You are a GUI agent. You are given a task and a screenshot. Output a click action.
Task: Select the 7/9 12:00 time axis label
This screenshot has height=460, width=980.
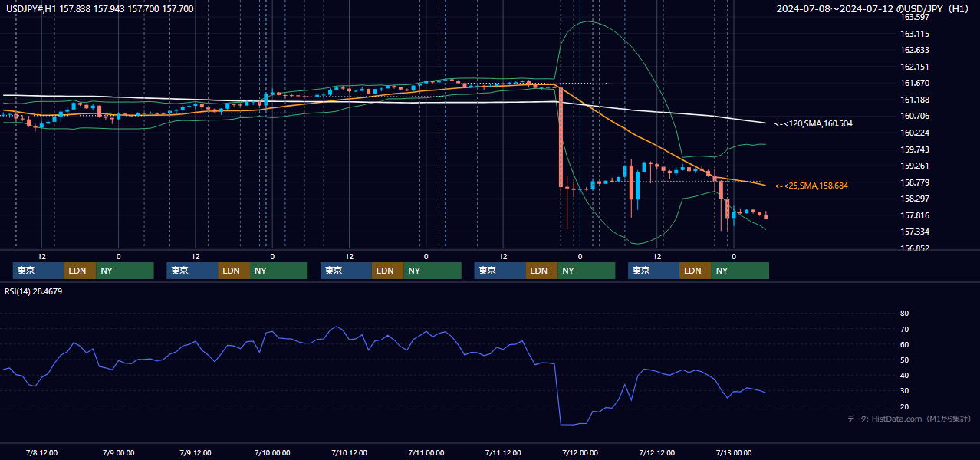click(196, 452)
